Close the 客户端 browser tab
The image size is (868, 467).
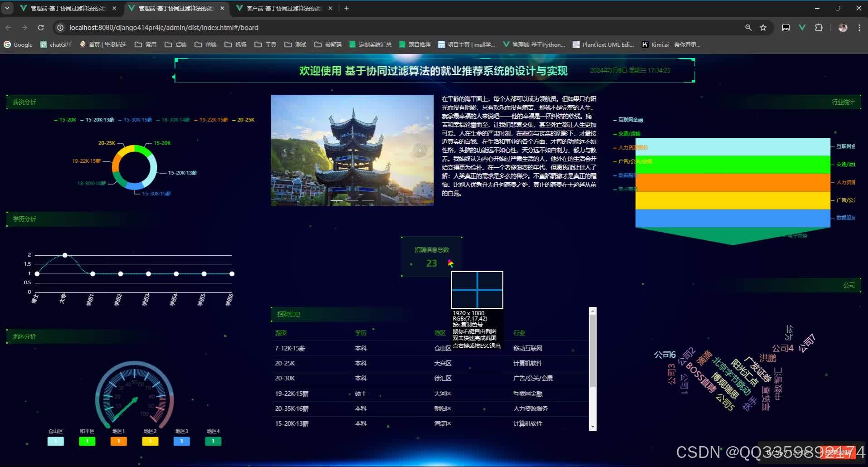click(330, 8)
